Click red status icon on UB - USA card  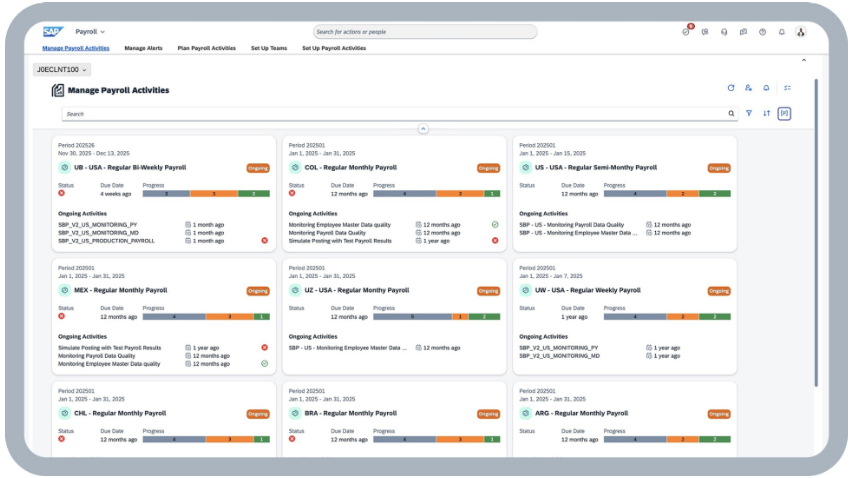tap(61, 193)
